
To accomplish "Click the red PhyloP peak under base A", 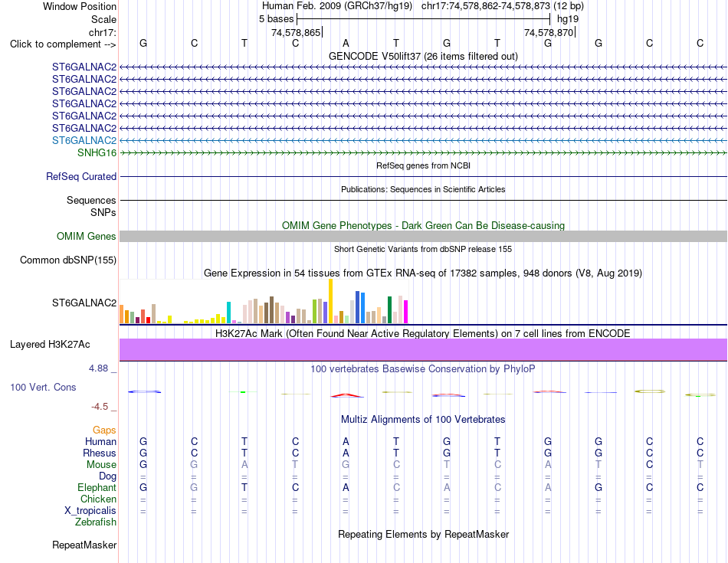I will (346, 395).
